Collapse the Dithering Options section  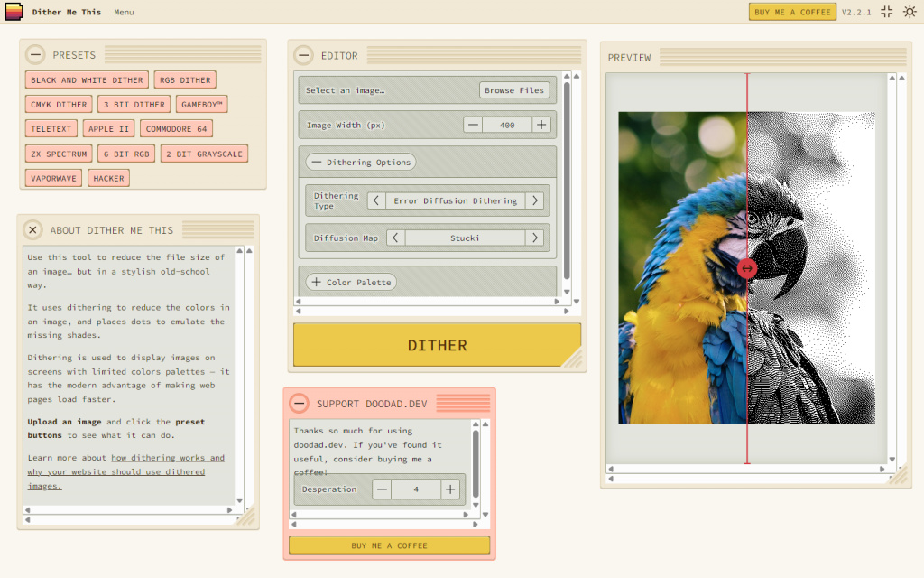(x=360, y=163)
